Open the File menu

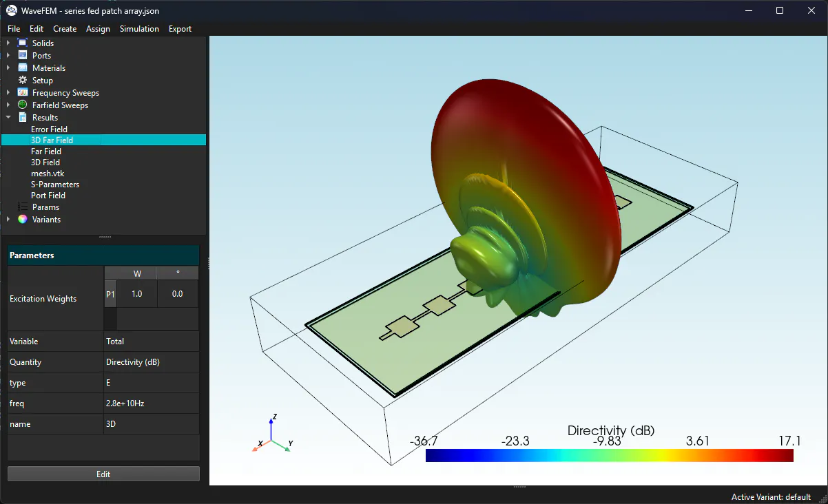14,29
